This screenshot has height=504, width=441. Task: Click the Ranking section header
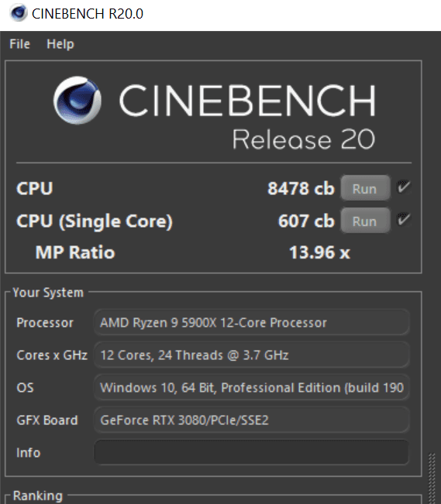(38, 495)
